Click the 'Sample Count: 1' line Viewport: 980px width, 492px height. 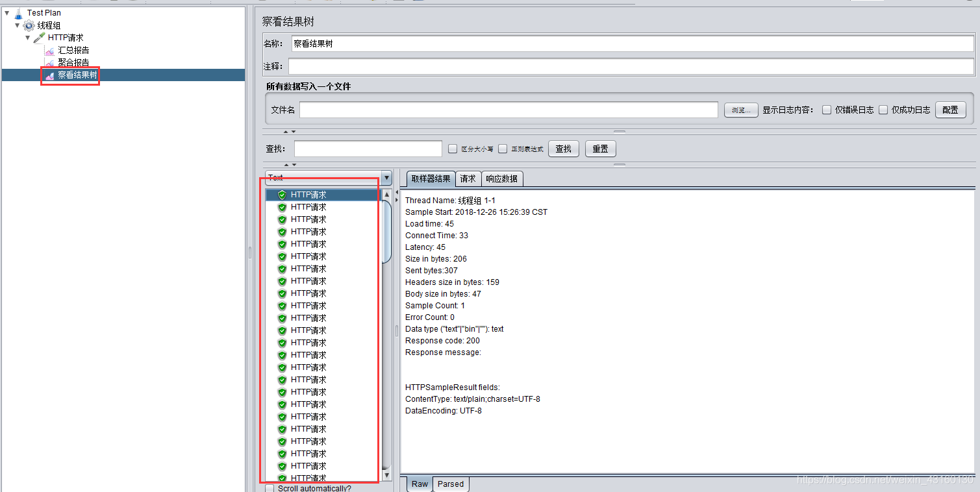tap(435, 306)
